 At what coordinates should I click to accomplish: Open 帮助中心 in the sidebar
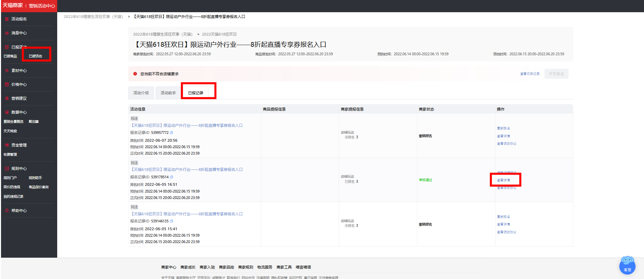click(x=19, y=211)
